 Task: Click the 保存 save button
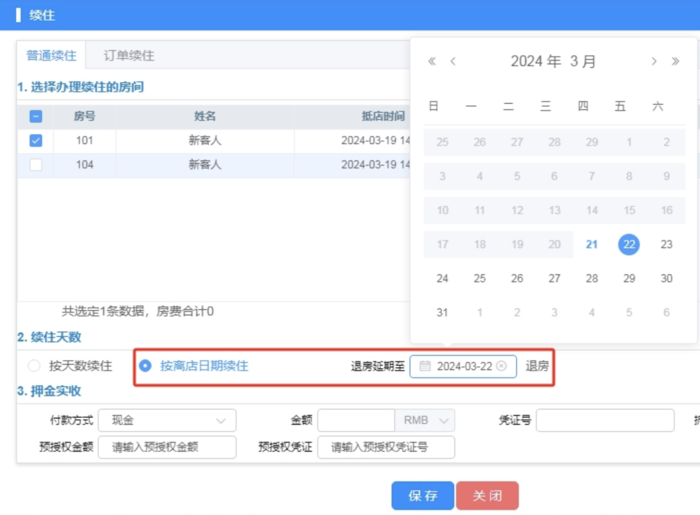pyautogui.click(x=423, y=496)
